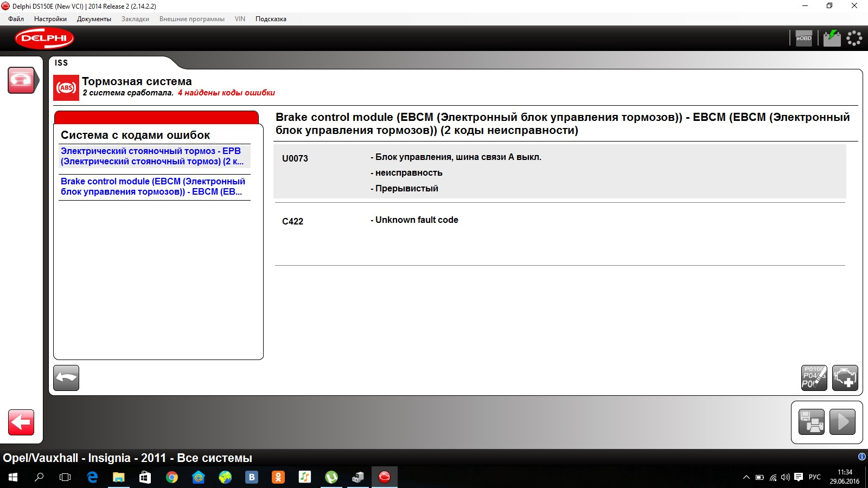Open the music note app on taskbar

(304, 477)
